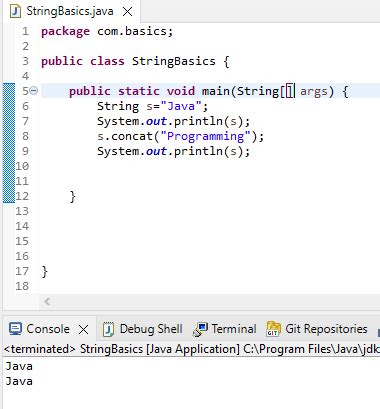Click the closing brace on line 17
Screen dimensions: 380x409
point(45,272)
